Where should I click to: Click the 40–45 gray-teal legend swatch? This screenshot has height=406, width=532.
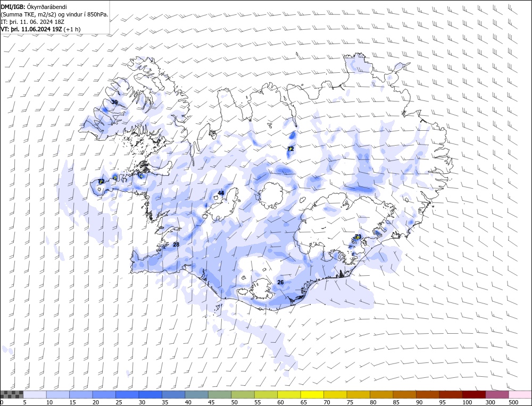(x=196, y=394)
